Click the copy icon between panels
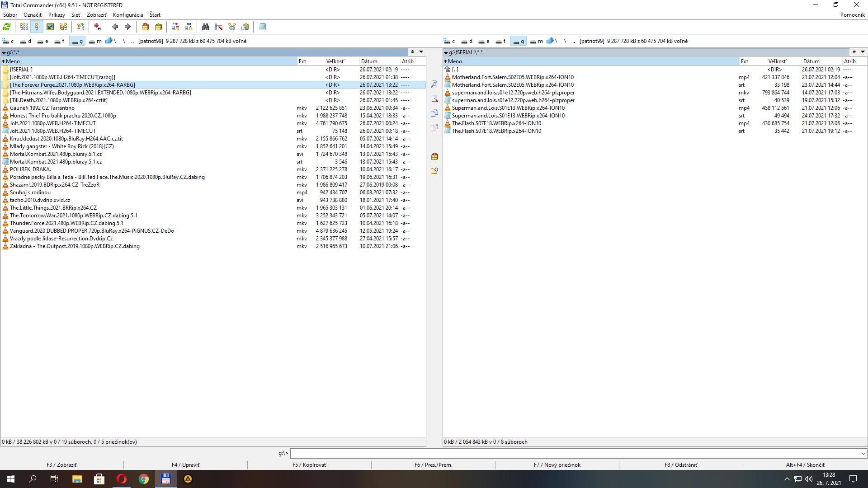The image size is (868, 488). [x=434, y=113]
